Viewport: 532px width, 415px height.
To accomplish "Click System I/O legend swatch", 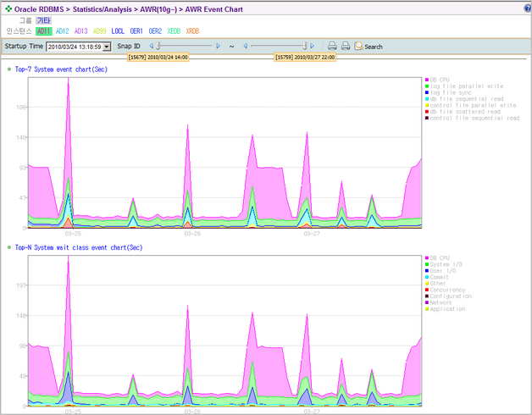I will coord(427,264).
